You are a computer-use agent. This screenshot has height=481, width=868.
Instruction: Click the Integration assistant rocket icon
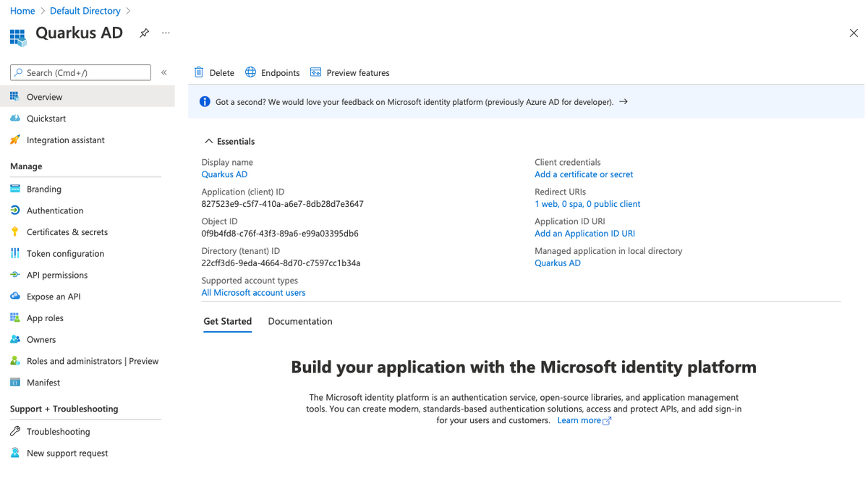pos(14,140)
